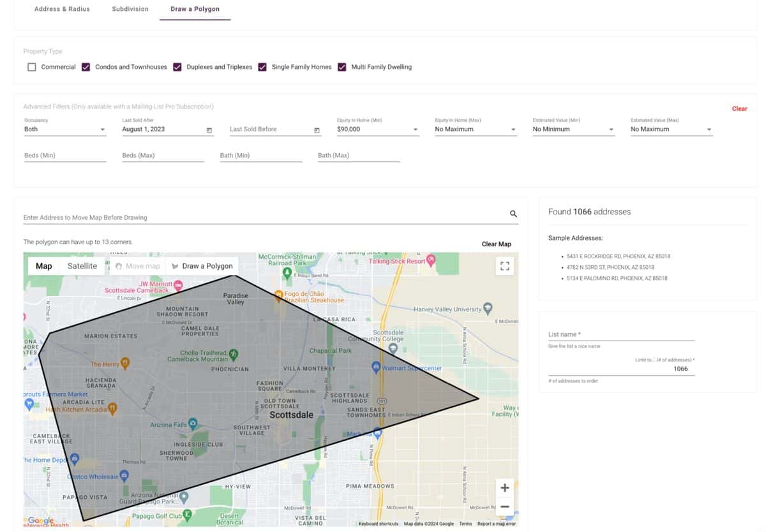Click Walmart Supercenter pin
Image resolution: width=766 pixels, height=532 pixels.
[376, 367]
